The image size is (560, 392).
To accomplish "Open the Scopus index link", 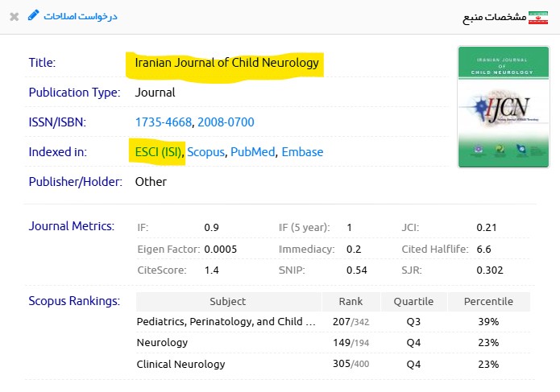I will (205, 151).
